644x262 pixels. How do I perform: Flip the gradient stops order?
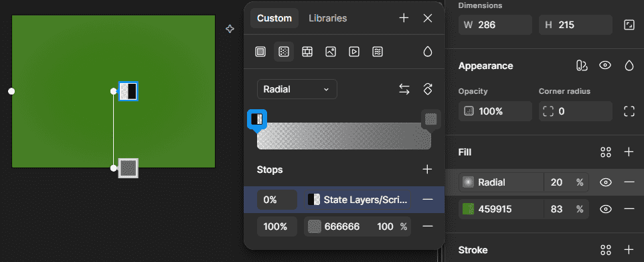pyautogui.click(x=404, y=89)
